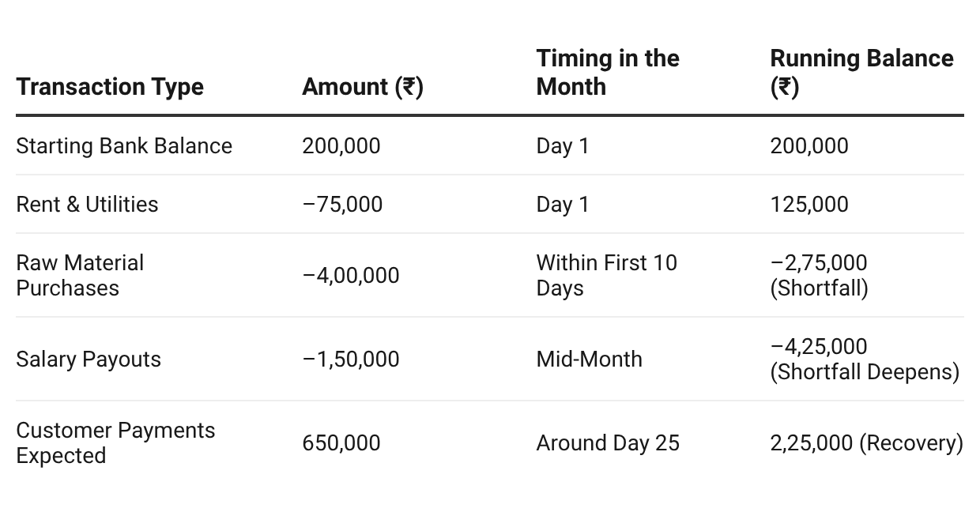Click the −4,25,000 (Shortfall Deepens) cell
The width and height of the screenshot is (980, 512).
click(x=865, y=360)
